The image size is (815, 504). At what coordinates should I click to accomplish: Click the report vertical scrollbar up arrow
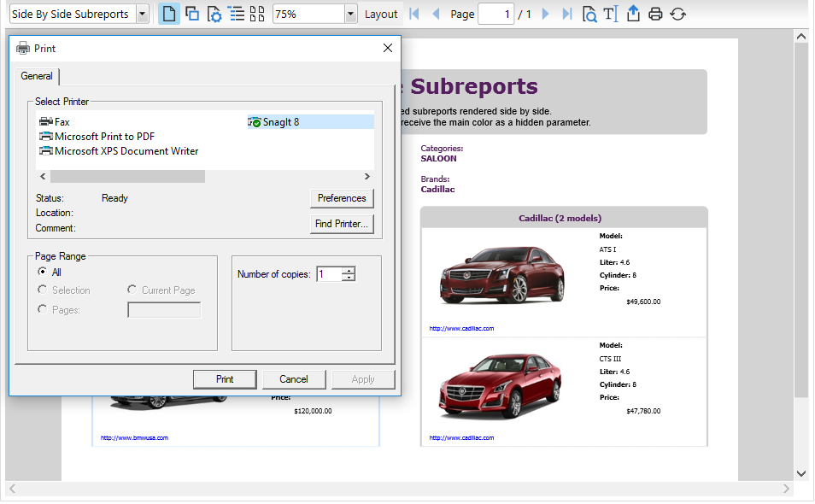801,37
